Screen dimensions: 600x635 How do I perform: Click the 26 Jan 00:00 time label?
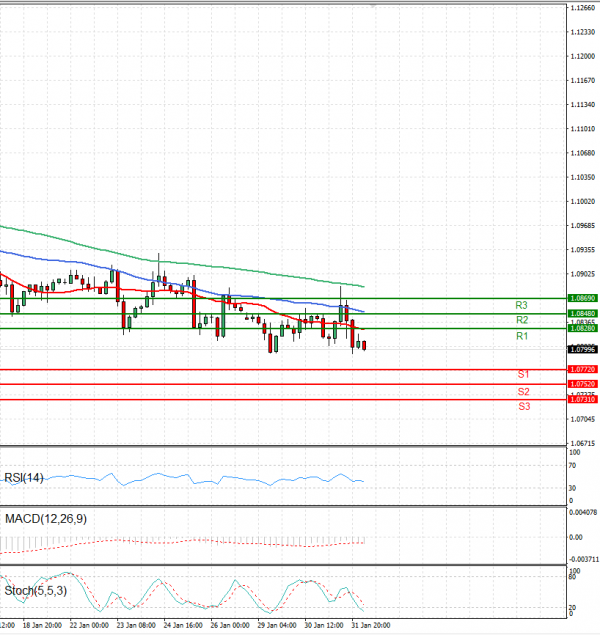(x=230, y=625)
